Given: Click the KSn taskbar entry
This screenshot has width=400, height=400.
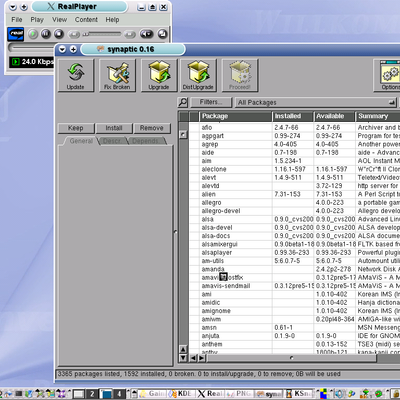Looking at the screenshot, I should click(299, 394).
